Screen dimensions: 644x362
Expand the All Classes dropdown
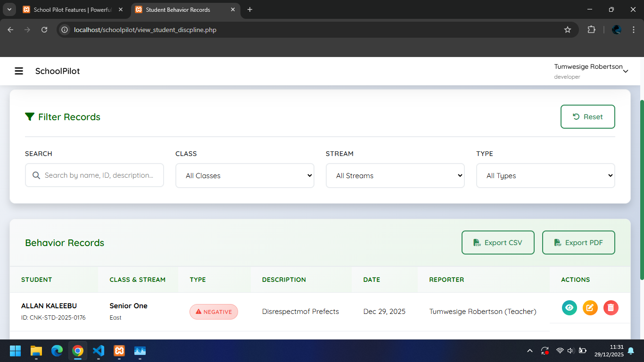coord(245,176)
